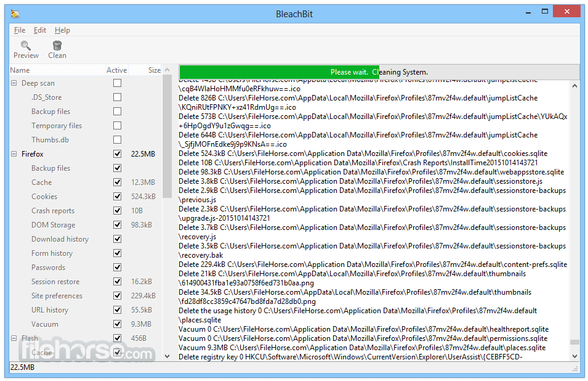The width and height of the screenshot is (588, 381).
Task: Select the Session restore row label
Action: click(55, 282)
